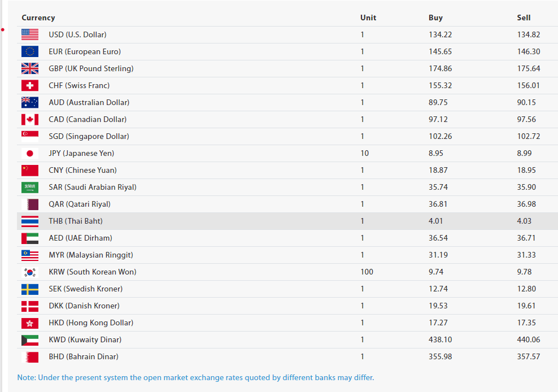Click the USD buy rate 134.22
The height and width of the screenshot is (392, 558).
tap(440, 34)
